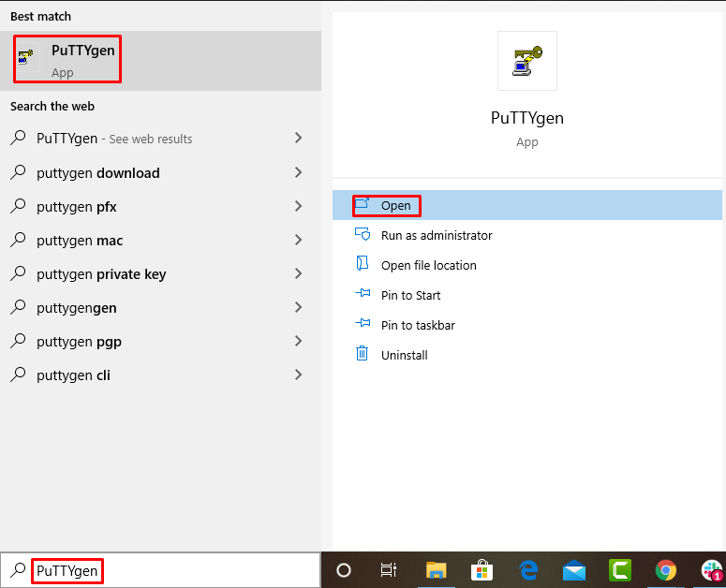Click search icon beside puttygen mac
Screen dimensions: 726x588
[18, 240]
